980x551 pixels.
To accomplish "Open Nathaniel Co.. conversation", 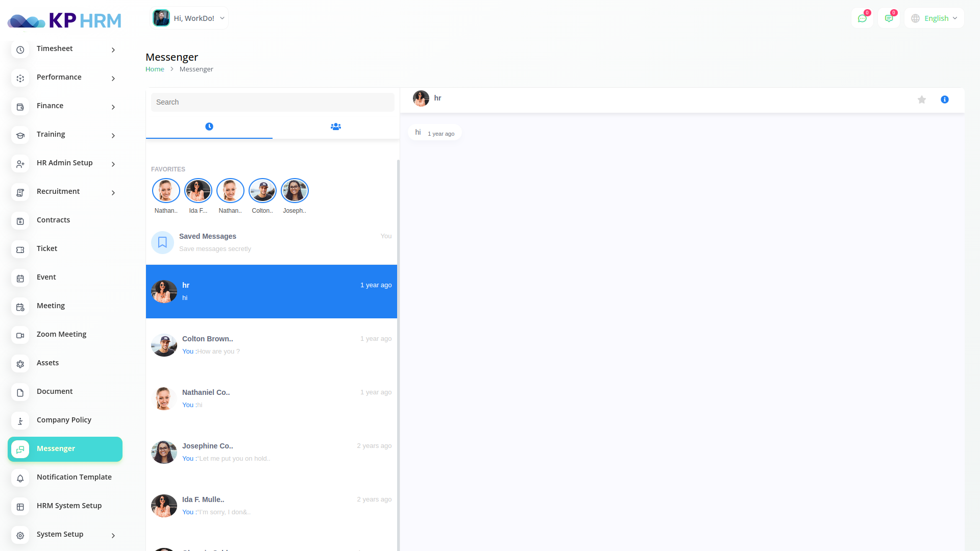I will pos(272,398).
